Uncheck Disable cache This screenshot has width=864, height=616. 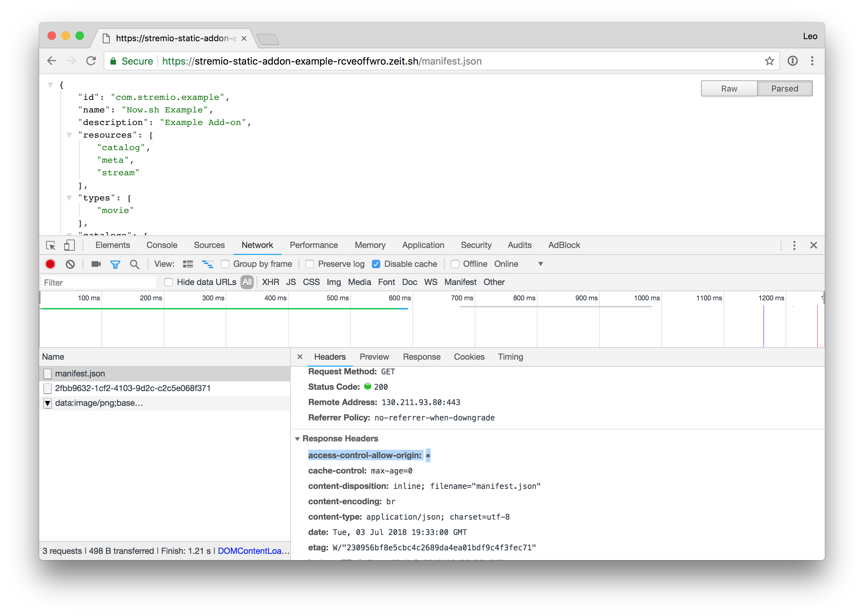click(x=376, y=264)
